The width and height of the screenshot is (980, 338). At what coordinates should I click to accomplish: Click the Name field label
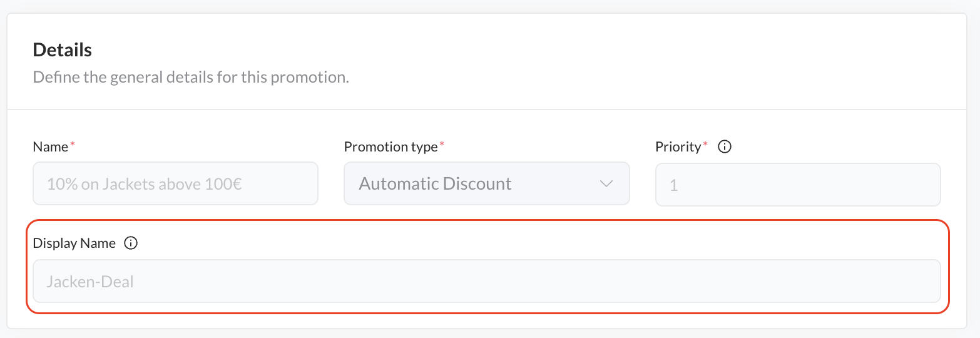pos(50,147)
